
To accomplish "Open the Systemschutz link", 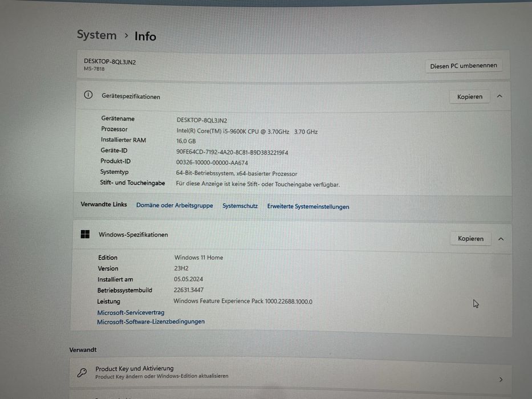I will point(240,206).
